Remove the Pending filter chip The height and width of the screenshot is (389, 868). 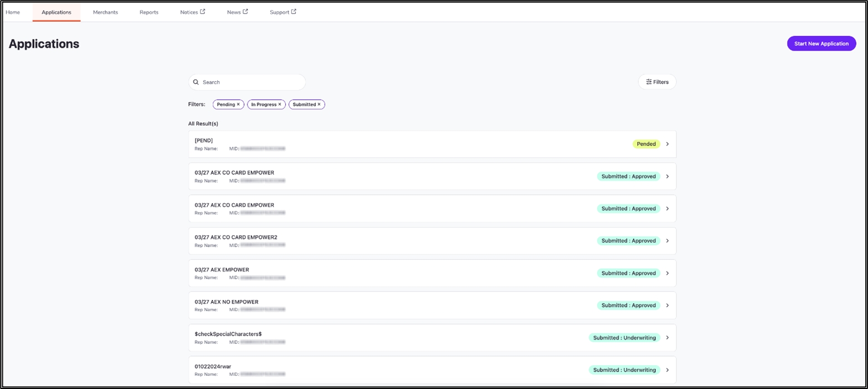tap(238, 105)
